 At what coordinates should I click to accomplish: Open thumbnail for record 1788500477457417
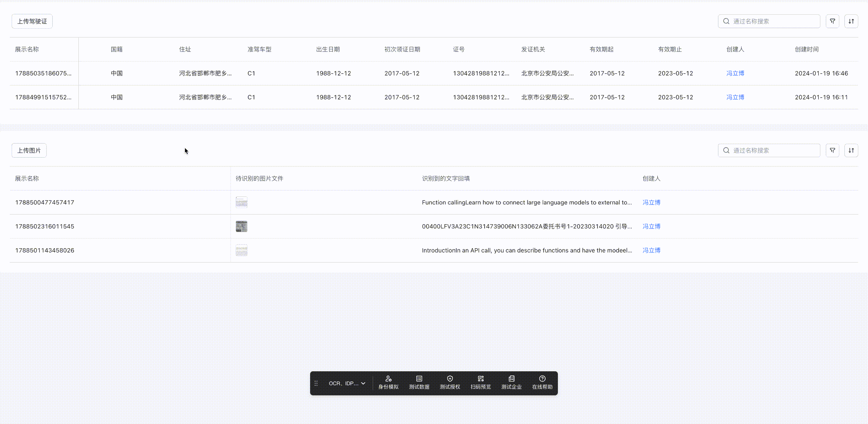point(241,202)
